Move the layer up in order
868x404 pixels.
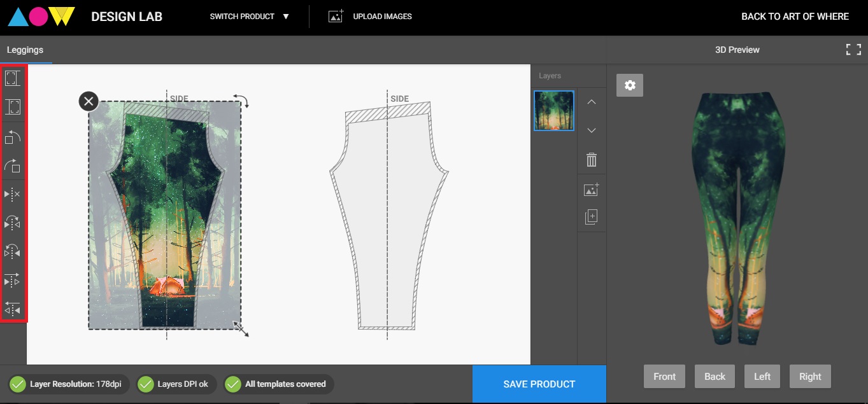(592, 102)
